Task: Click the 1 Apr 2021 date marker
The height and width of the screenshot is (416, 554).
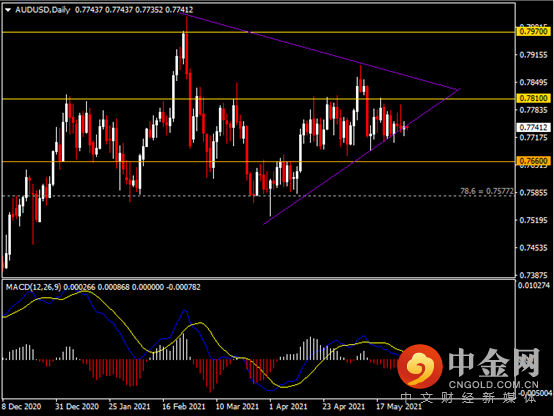Action: [288, 406]
